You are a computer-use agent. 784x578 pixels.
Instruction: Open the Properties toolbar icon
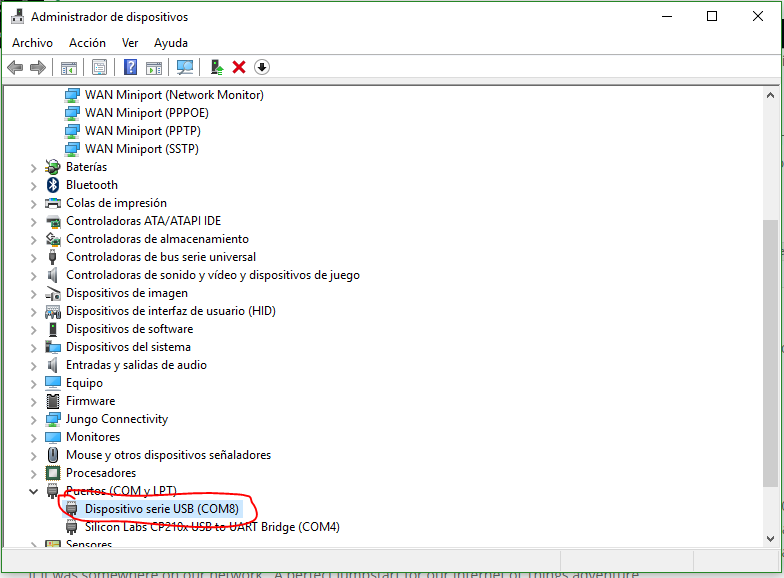(x=100, y=68)
